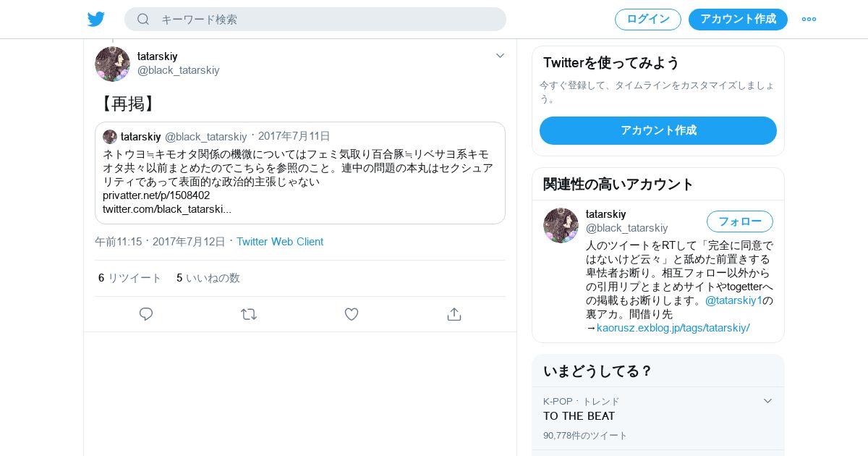Retweet using the retweet arrows icon
Viewport: 868px width, 456px height.
[x=249, y=314]
